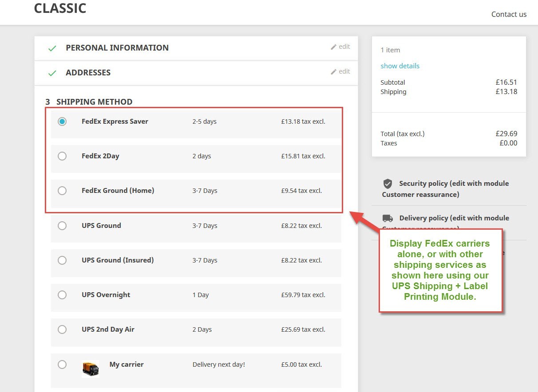Click the show details link
Viewport: 538px width, 392px height.
tap(400, 66)
